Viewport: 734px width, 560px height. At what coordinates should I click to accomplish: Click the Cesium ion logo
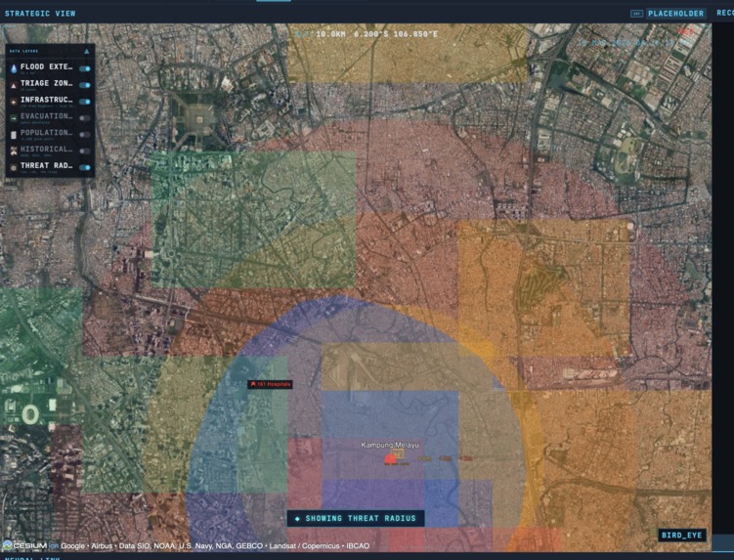click(x=30, y=546)
